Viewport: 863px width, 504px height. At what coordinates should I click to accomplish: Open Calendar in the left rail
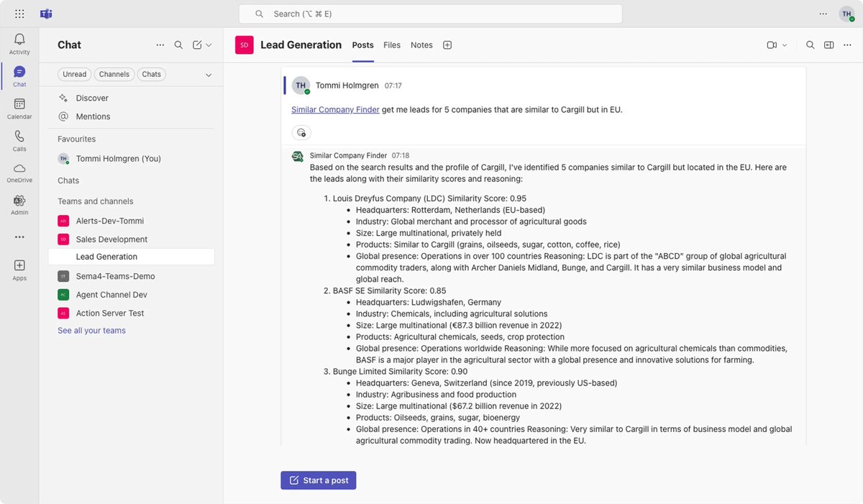coord(19,109)
